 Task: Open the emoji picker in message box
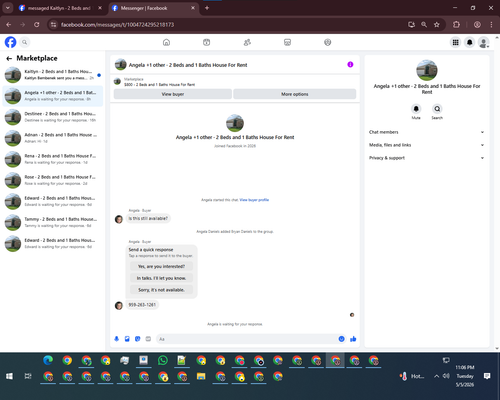341,339
